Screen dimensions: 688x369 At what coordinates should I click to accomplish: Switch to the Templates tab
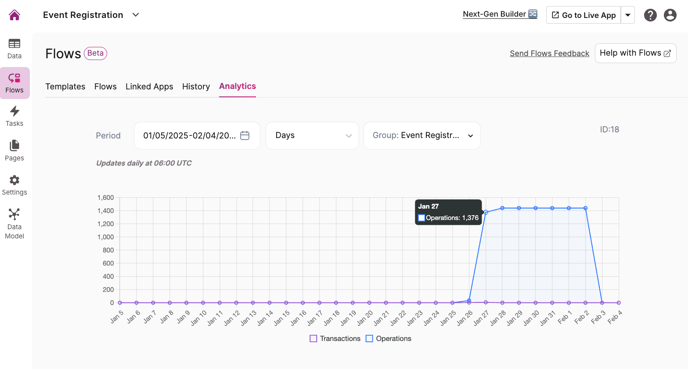pyautogui.click(x=65, y=86)
